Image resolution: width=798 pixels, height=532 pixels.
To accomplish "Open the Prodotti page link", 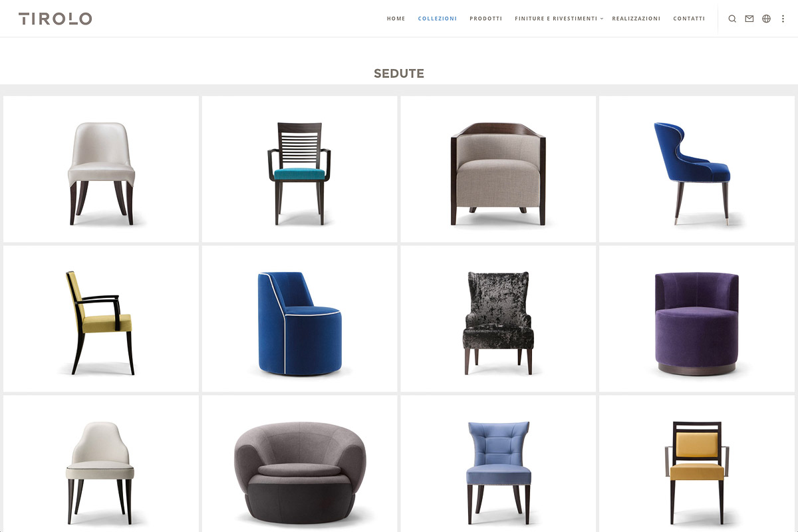I will click(485, 19).
